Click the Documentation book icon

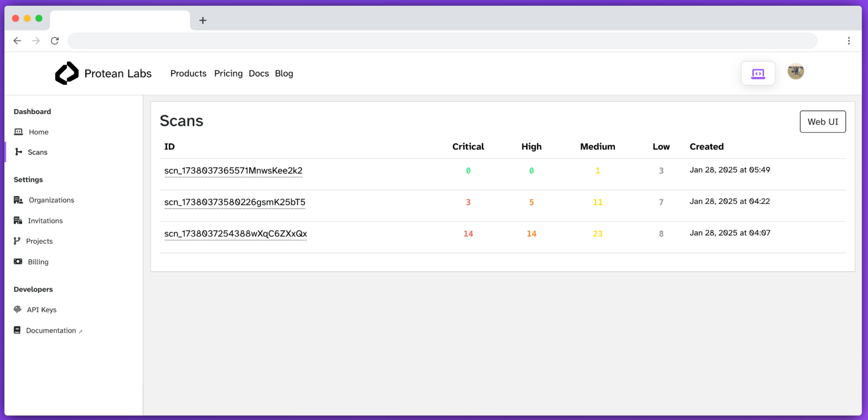[x=17, y=330]
